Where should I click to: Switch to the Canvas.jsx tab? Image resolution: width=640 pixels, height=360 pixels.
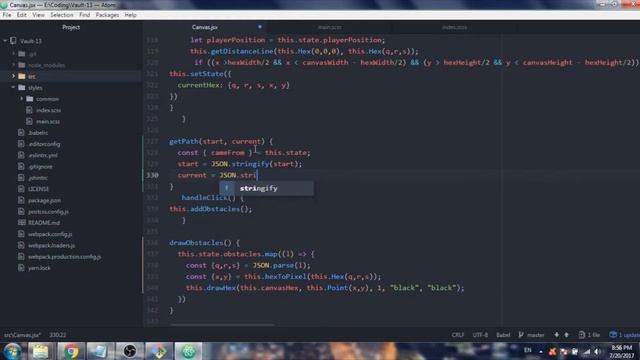point(204,27)
